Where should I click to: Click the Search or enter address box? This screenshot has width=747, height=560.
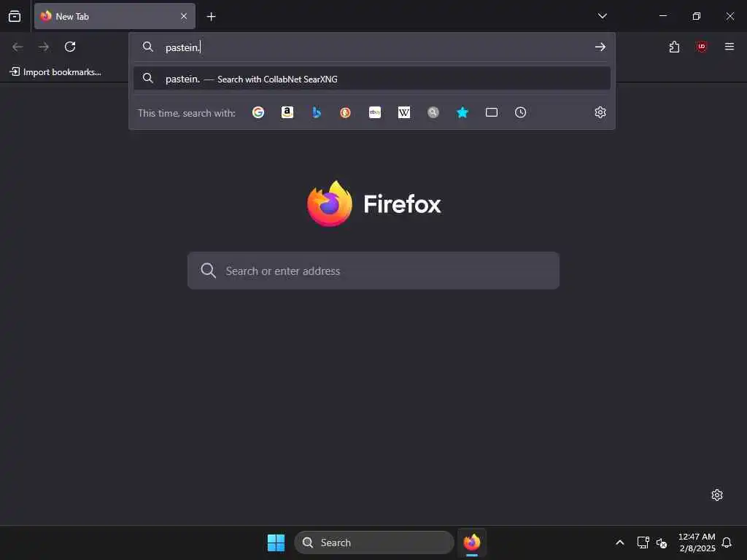[373, 271]
